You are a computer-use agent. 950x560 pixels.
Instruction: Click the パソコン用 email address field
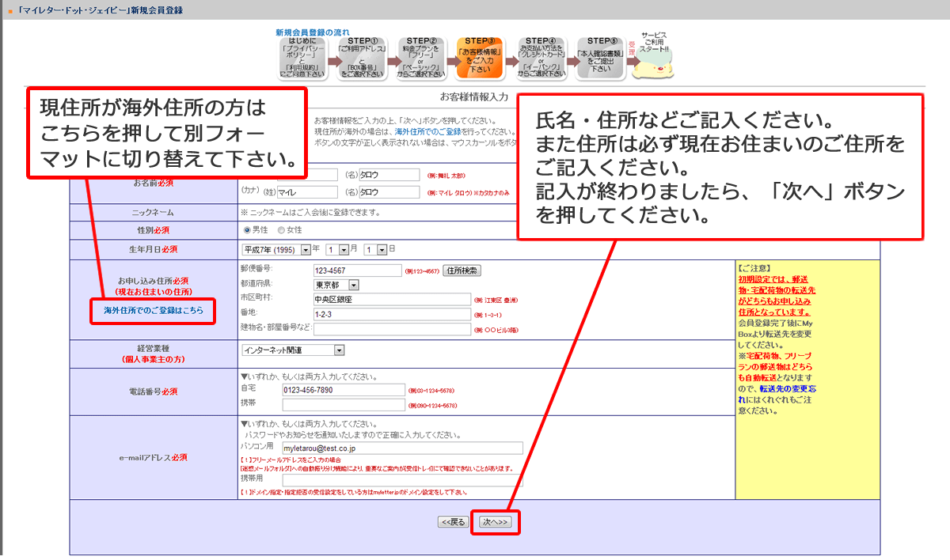402,448
